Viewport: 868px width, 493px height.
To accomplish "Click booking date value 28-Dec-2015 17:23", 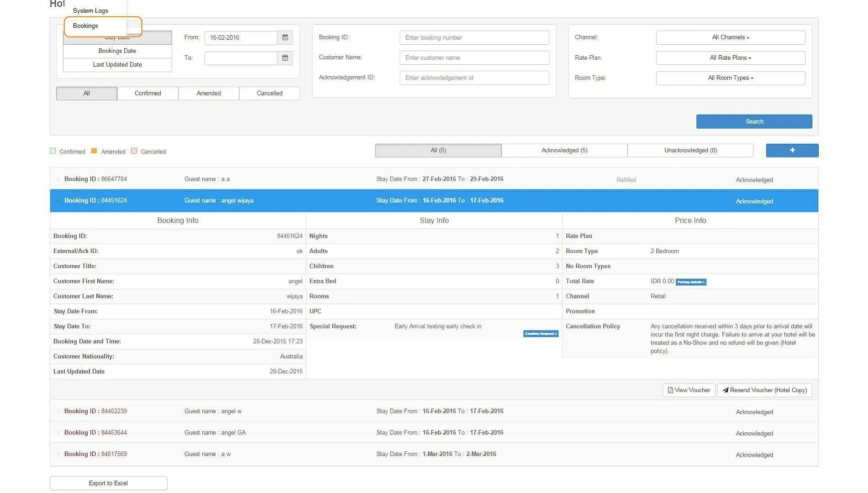I will tap(278, 341).
